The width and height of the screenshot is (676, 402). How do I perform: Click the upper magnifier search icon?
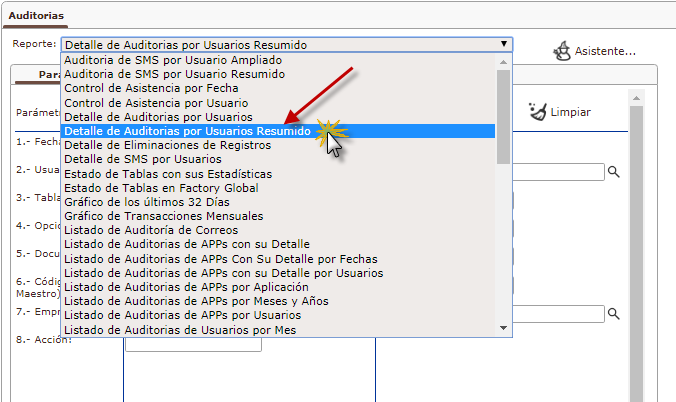pos(614,172)
